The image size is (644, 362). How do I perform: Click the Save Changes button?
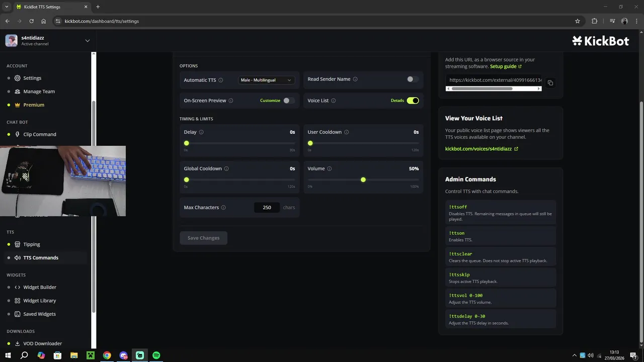(x=203, y=238)
